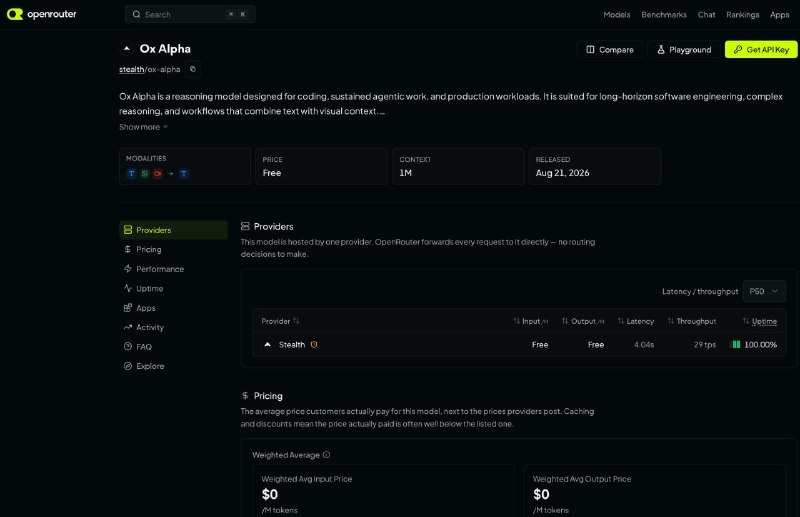Focus the Search field
Viewport: 800px width, 517px height.
coord(190,14)
